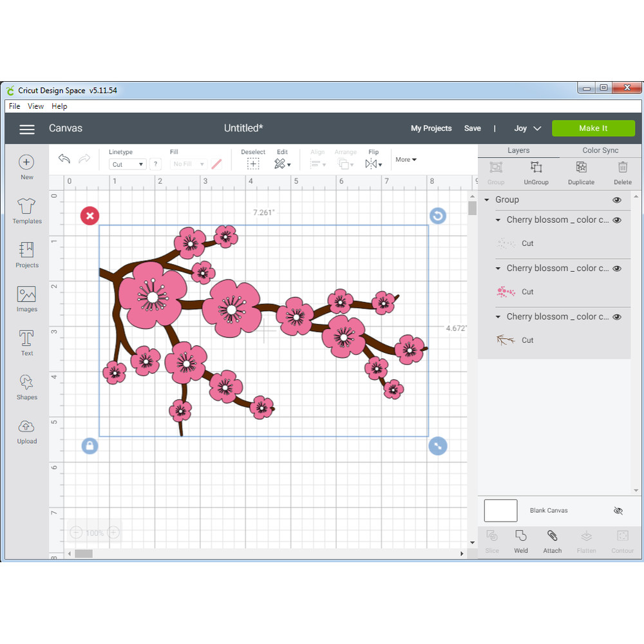Toggle the aspect ratio lock handle
The height and width of the screenshot is (644, 644).
(90, 446)
